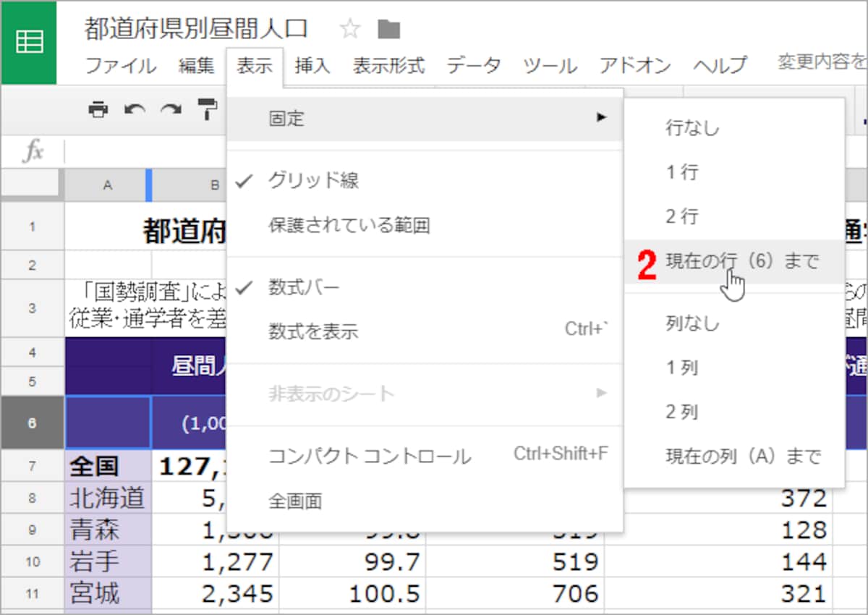Click the cell with value 321

[718, 594]
